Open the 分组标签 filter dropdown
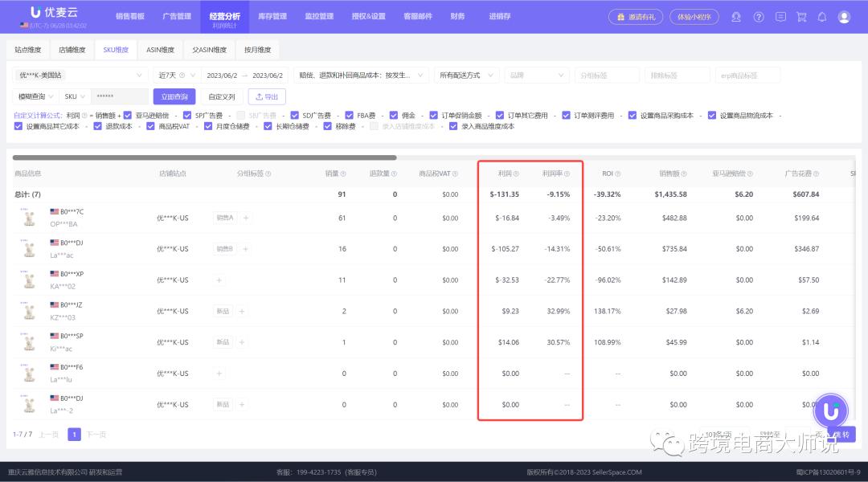 pos(607,76)
